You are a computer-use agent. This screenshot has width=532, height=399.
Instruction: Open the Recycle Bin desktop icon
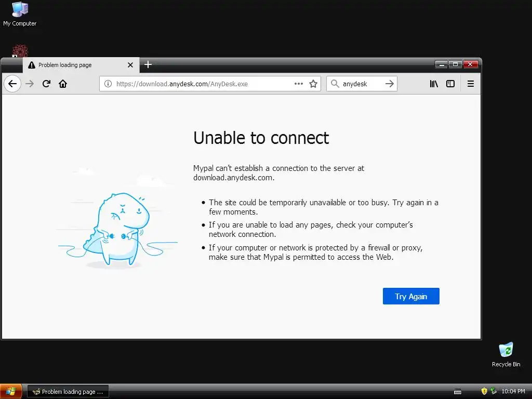pyautogui.click(x=506, y=354)
